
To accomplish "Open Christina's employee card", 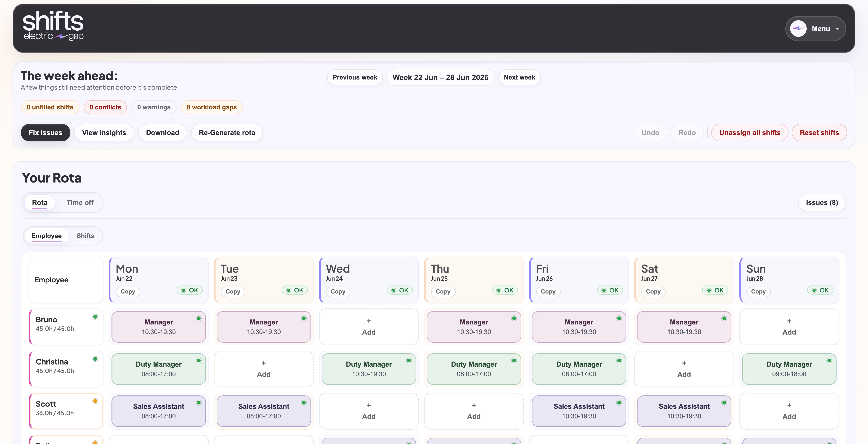I will coord(66,369).
